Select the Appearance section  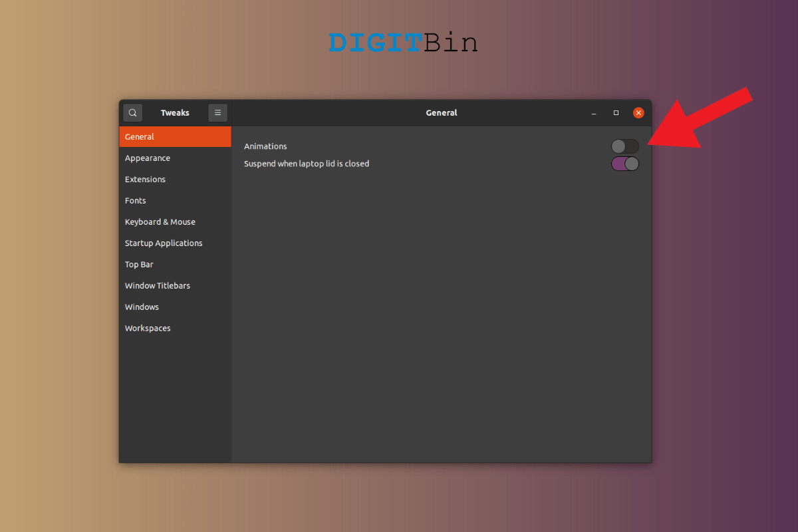[x=147, y=158]
